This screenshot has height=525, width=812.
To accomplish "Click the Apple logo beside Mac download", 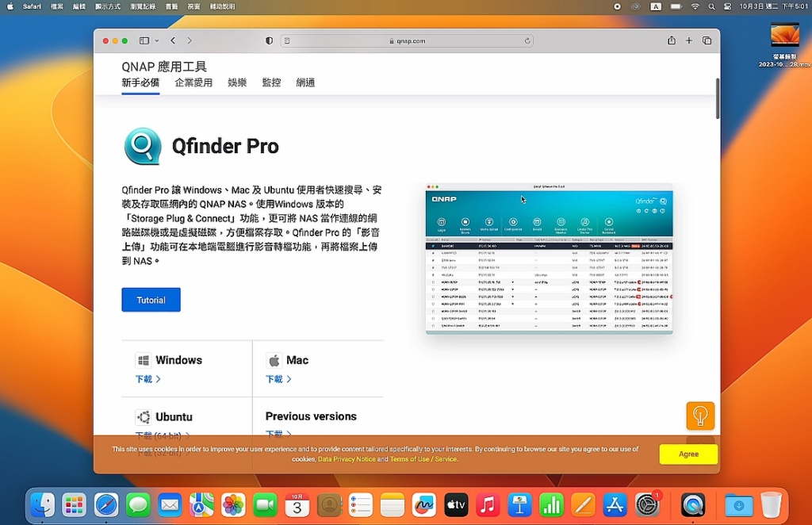I will pyautogui.click(x=273, y=359).
